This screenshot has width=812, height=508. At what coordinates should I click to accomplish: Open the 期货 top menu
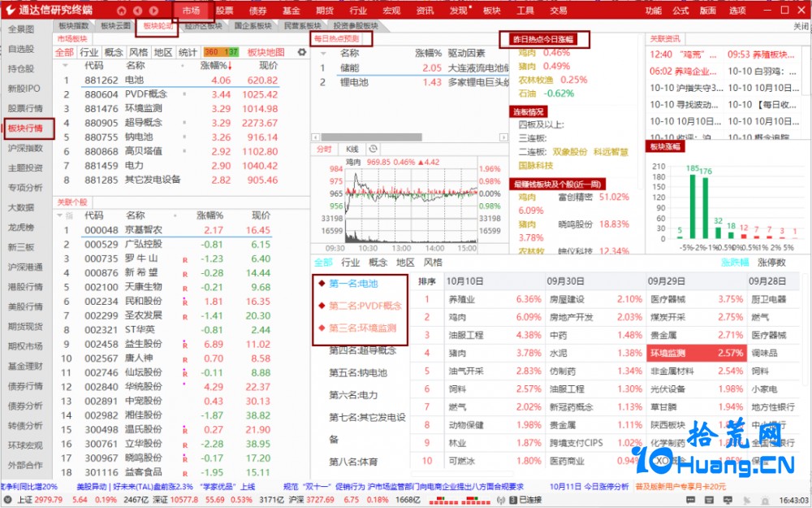(325, 11)
